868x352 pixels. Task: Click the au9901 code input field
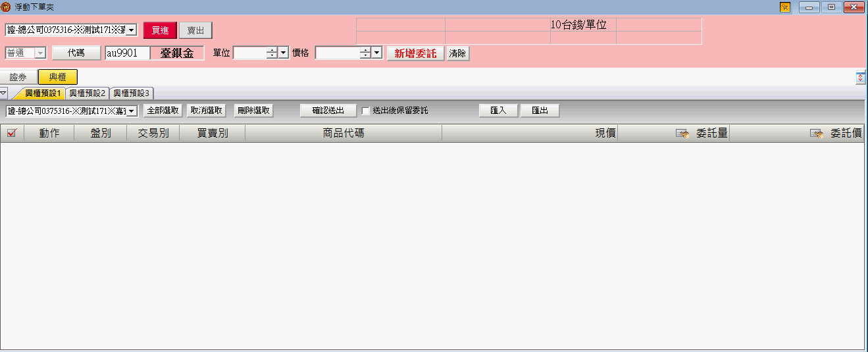coord(127,53)
